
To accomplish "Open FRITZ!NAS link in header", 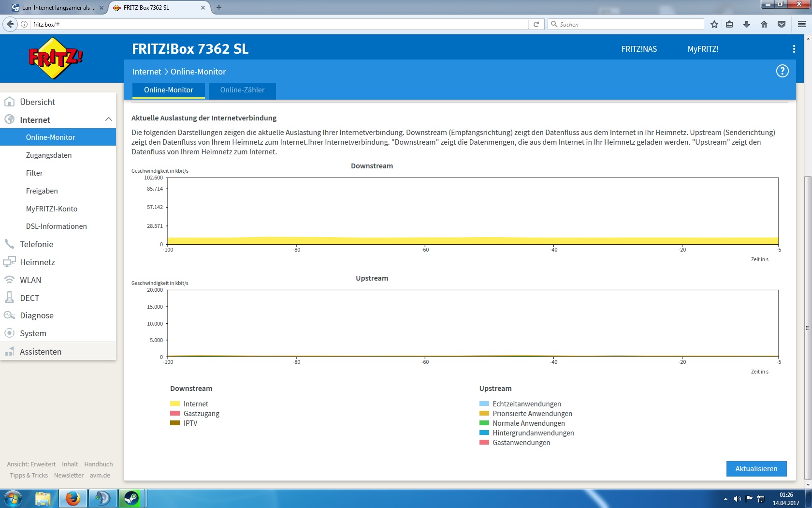I will 639,49.
